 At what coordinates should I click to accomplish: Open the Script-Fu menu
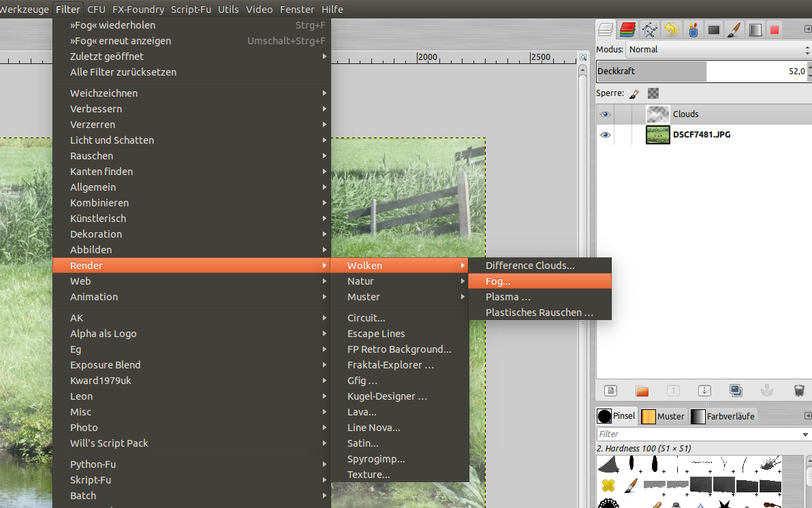191,10
